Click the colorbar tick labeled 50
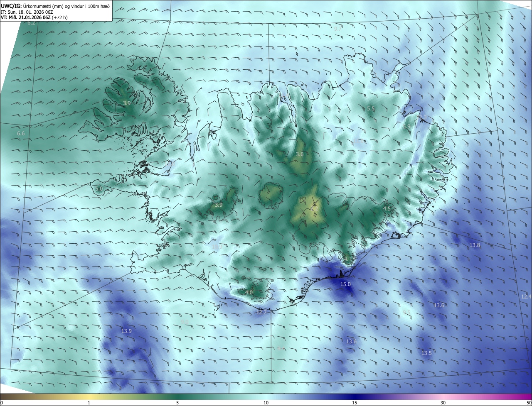The height and width of the screenshot is (406, 532). (529, 403)
